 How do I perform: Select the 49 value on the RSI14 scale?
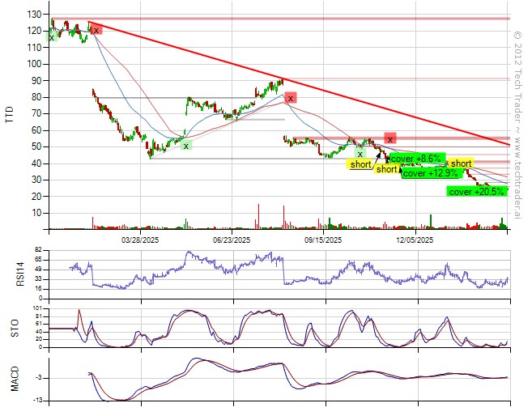pos(38,270)
